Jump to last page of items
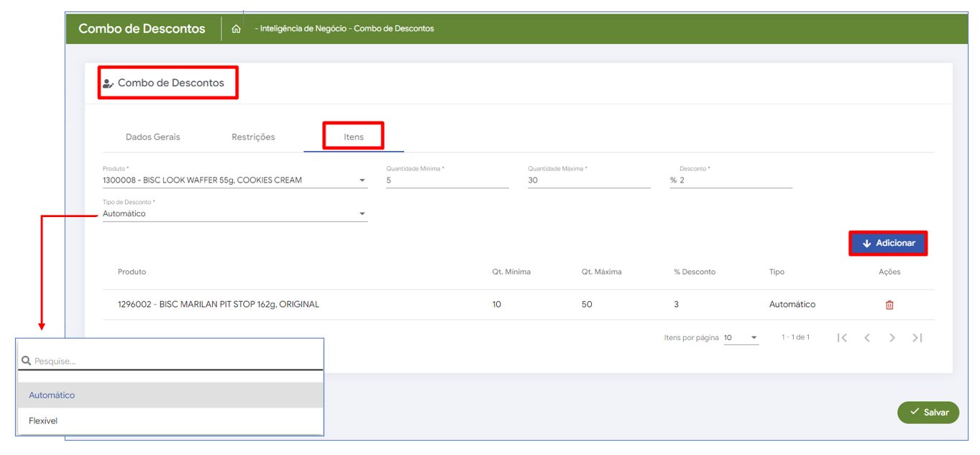980x455 pixels. pyautogui.click(x=917, y=338)
